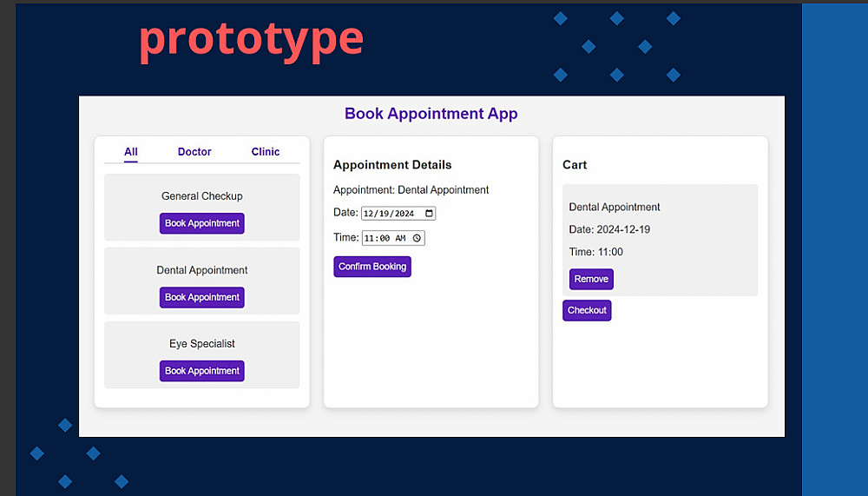Click the AM segment of Time field
The image size is (868, 496).
point(400,238)
